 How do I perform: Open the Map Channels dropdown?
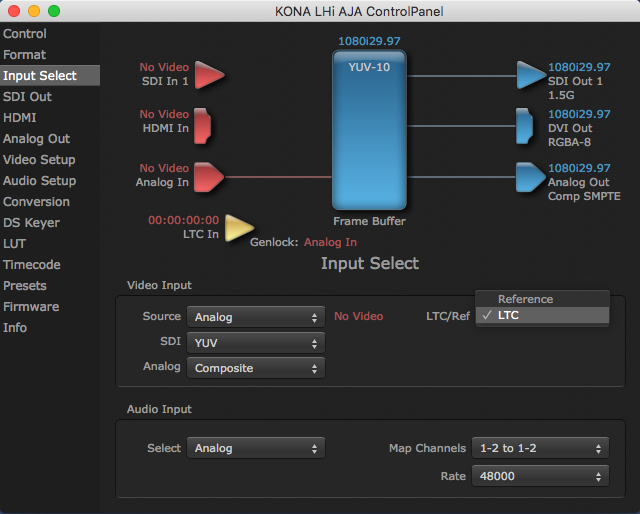540,448
